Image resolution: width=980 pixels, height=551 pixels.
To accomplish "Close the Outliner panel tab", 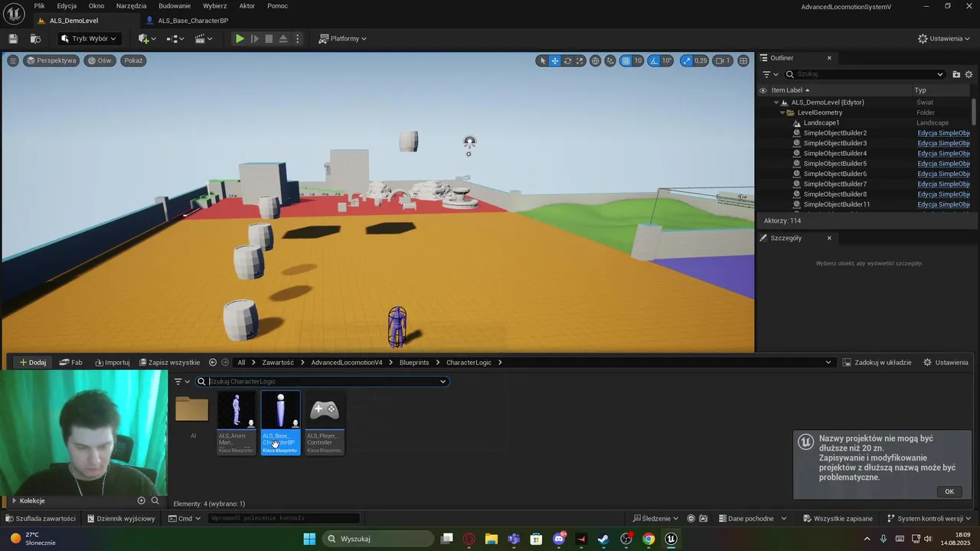I will coord(828,57).
